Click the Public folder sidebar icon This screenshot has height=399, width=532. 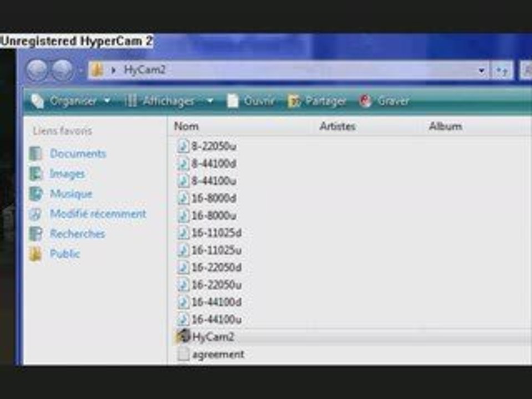coord(35,254)
